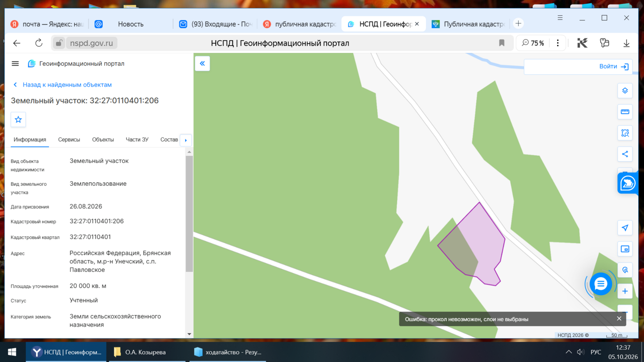Show more tabs with the arrow button
Screen dimensions: 644x362
186,140
